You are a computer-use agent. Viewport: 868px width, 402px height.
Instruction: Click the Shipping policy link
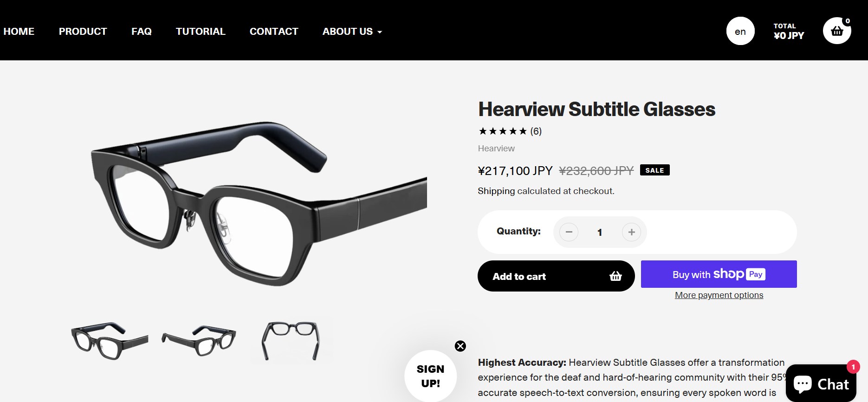pyautogui.click(x=496, y=191)
